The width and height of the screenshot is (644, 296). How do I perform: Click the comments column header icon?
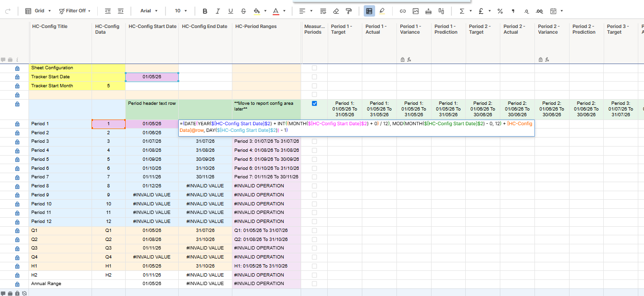pos(3,60)
